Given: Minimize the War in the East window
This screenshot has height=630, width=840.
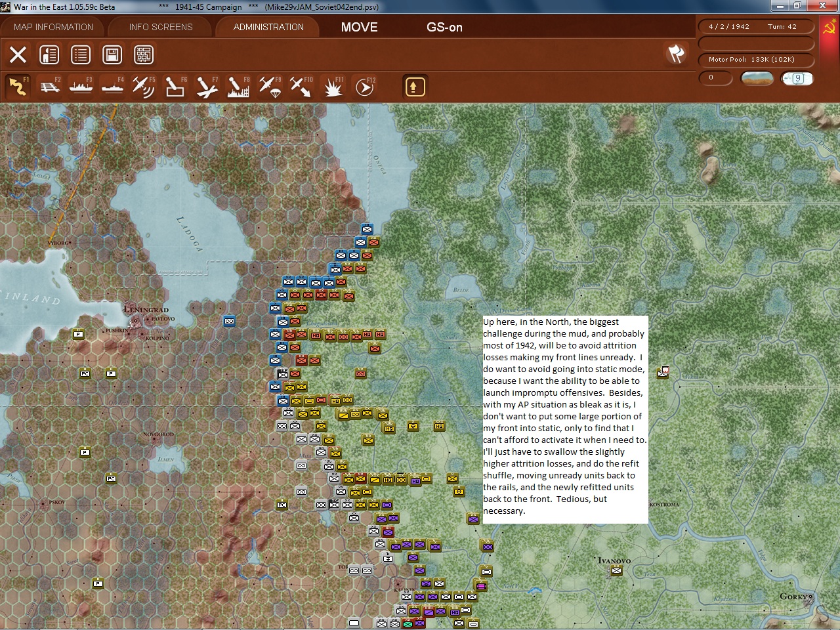Looking at the screenshot, I should [x=780, y=6].
